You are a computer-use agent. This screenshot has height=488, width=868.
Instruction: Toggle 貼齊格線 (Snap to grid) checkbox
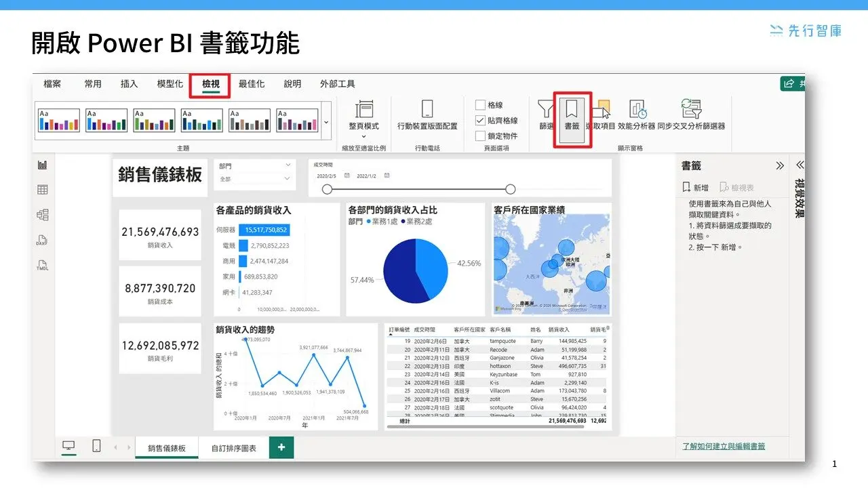pos(480,120)
